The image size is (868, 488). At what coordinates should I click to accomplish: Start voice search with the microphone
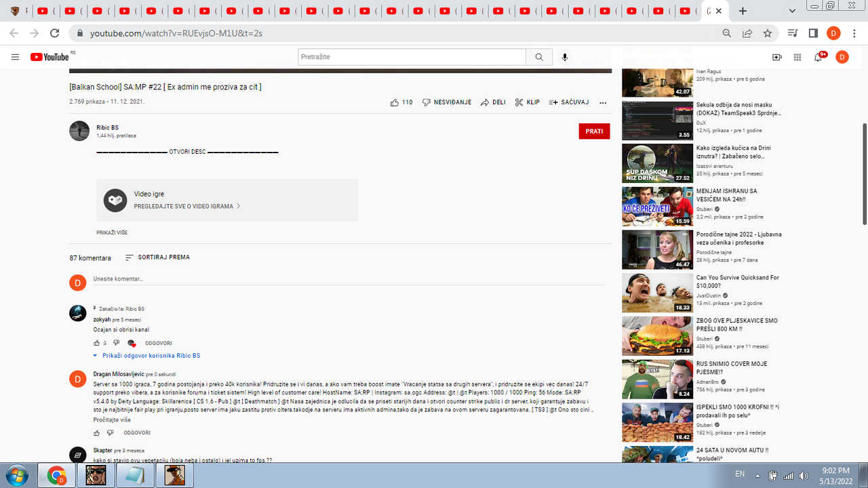(565, 58)
